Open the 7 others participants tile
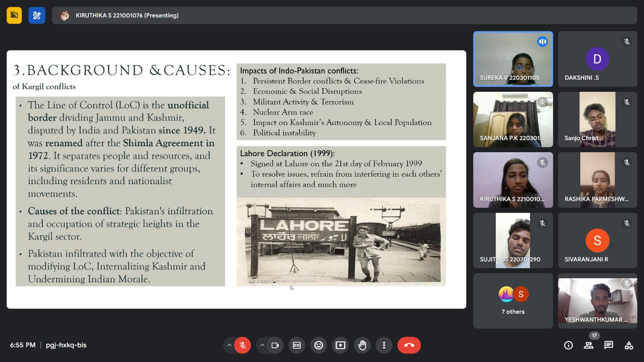 pyautogui.click(x=513, y=301)
